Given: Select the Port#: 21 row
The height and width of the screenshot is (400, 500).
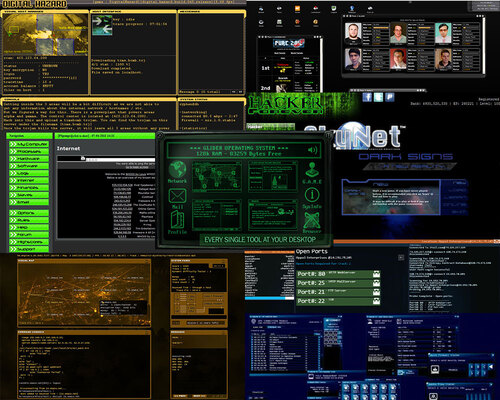Looking at the screenshot, I should [x=339, y=292].
